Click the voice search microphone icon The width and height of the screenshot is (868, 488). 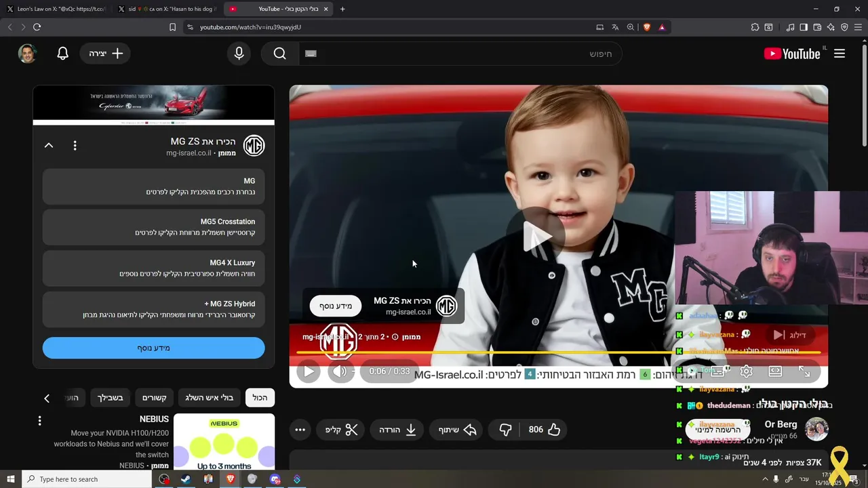click(x=239, y=54)
